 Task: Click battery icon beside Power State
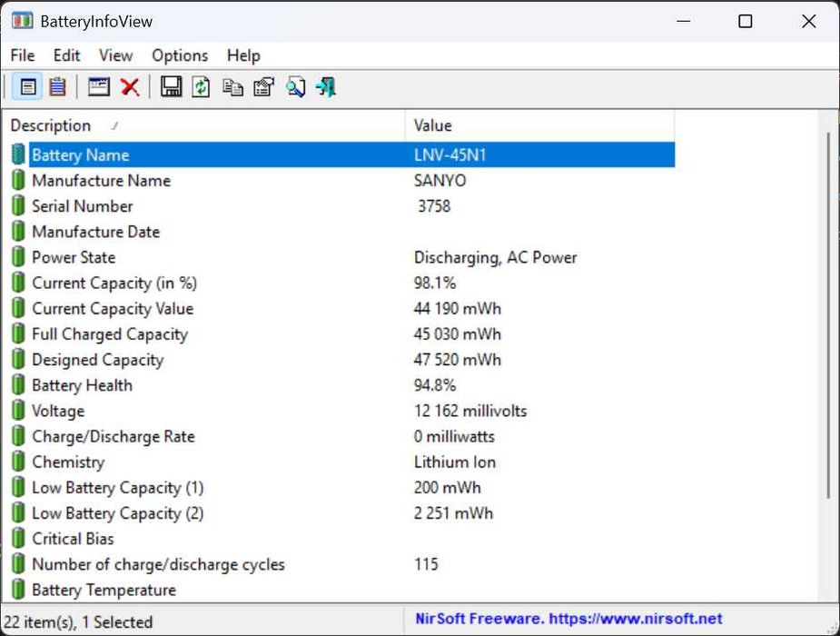pos(18,257)
